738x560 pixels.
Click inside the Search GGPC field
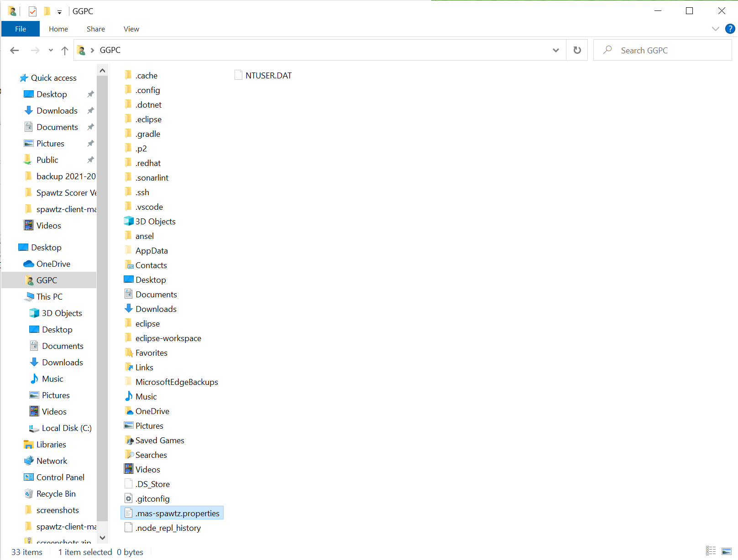(663, 50)
